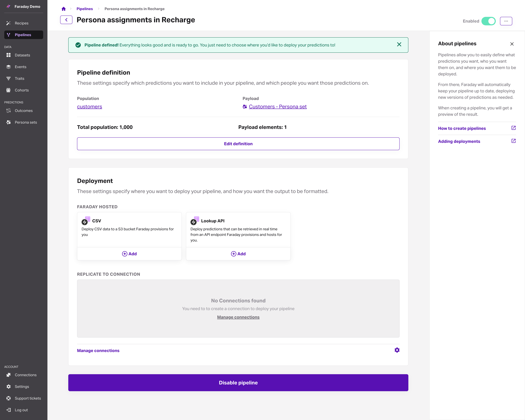525x420 pixels.
Task: Select Log out label in the sidebar
Action: coord(21,410)
